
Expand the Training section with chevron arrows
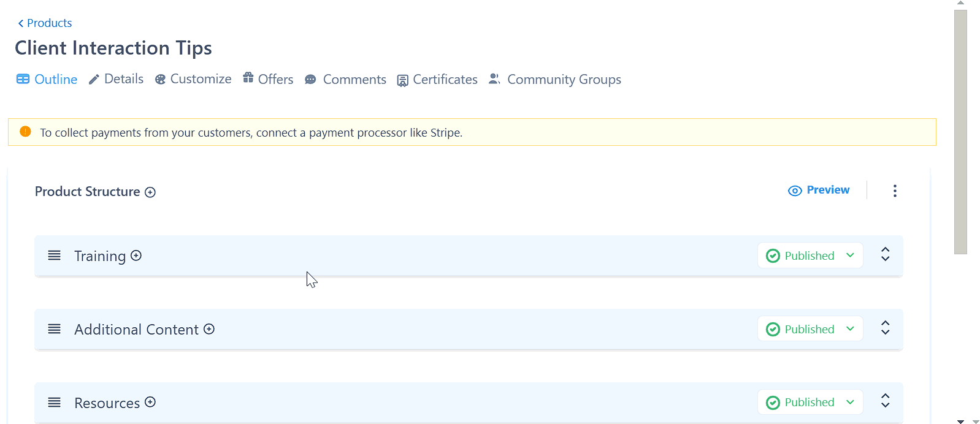click(x=885, y=254)
